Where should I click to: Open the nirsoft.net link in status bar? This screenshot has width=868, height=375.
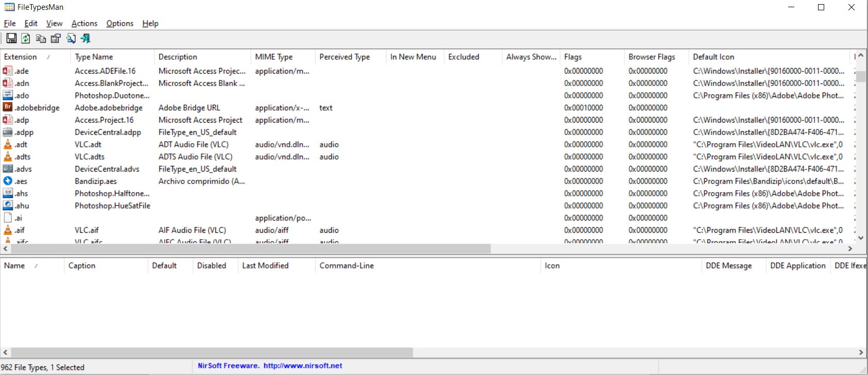click(303, 366)
